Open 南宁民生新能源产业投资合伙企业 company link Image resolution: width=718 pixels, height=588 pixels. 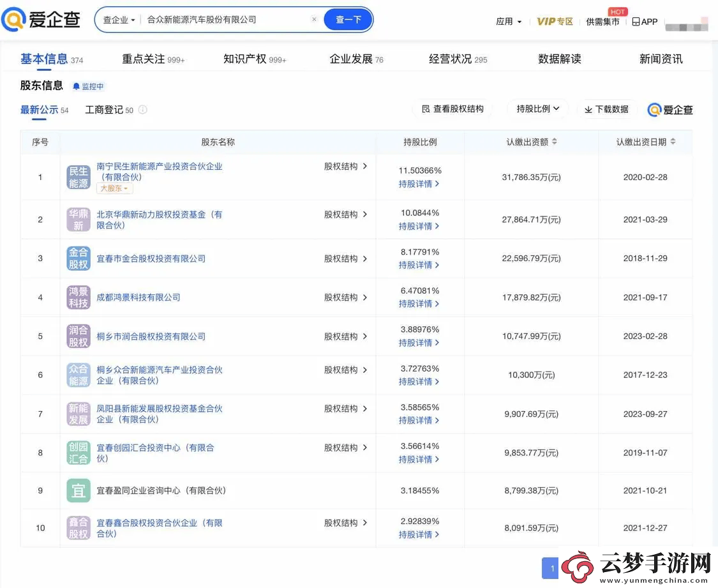[x=160, y=172]
